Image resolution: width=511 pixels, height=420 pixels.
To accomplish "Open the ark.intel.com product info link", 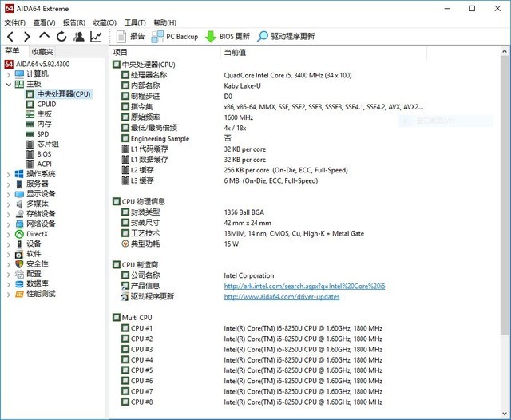I will pos(304,286).
